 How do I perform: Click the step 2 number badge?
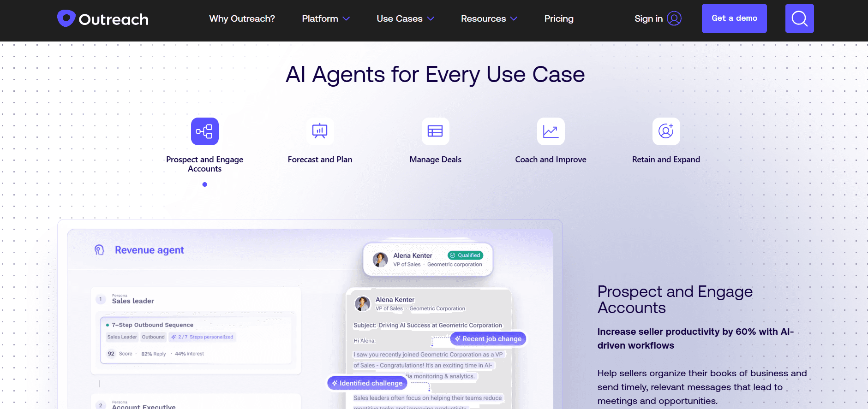[101, 405]
